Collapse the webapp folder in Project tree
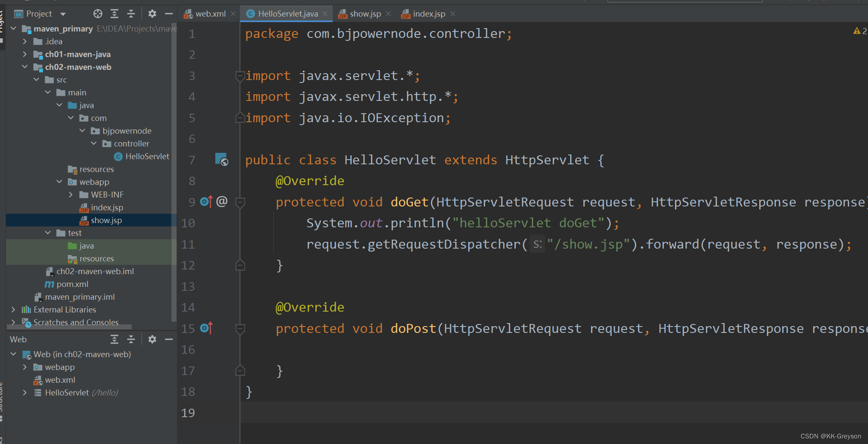The width and height of the screenshot is (868, 444). pos(59,182)
